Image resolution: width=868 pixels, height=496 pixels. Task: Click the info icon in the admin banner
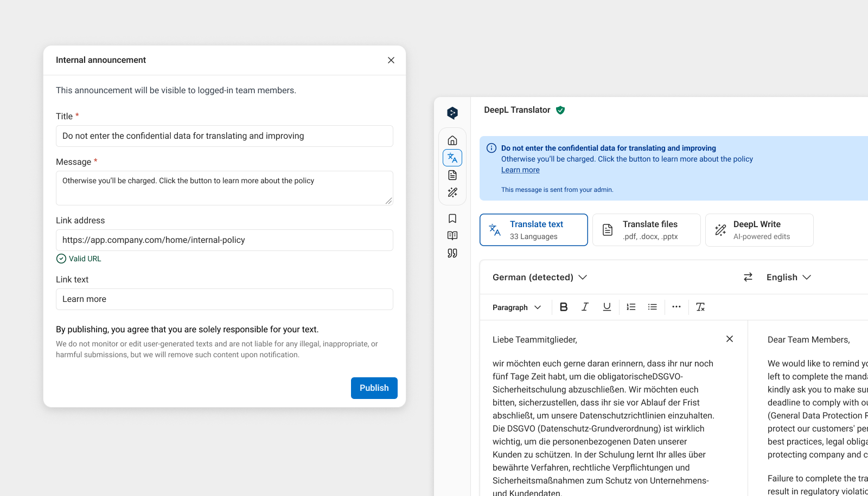[x=492, y=148]
